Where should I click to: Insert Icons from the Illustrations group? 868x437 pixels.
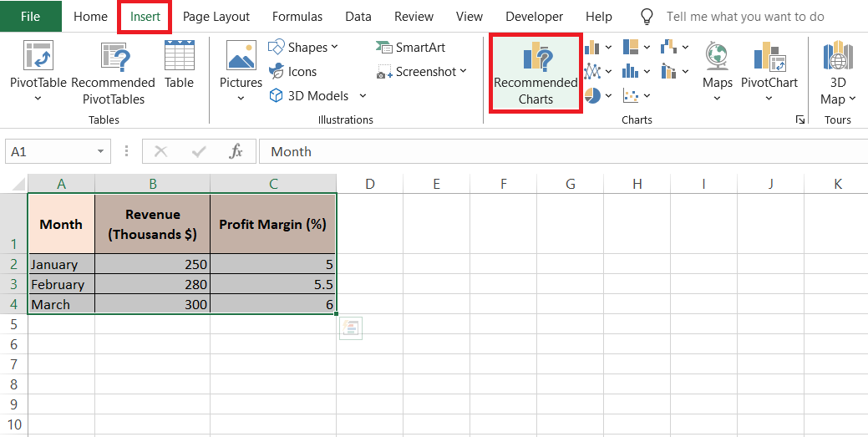pos(292,72)
